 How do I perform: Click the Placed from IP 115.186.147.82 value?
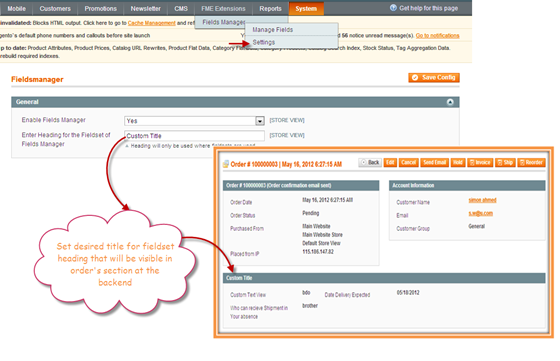318,252
